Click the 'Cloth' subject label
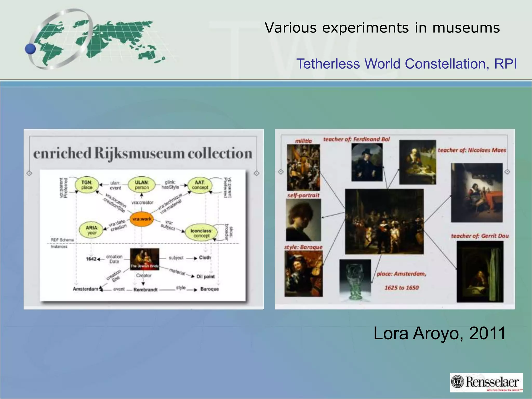 pos(205,257)
